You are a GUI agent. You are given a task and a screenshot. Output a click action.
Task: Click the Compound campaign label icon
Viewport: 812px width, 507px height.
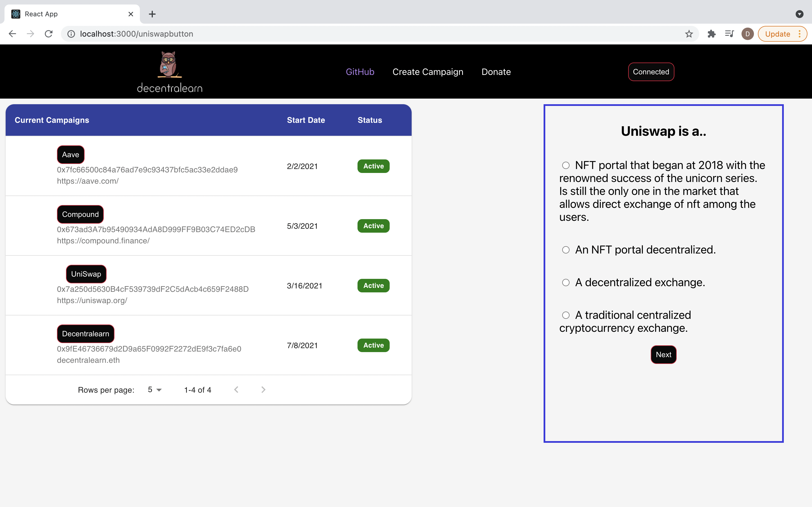coord(80,214)
